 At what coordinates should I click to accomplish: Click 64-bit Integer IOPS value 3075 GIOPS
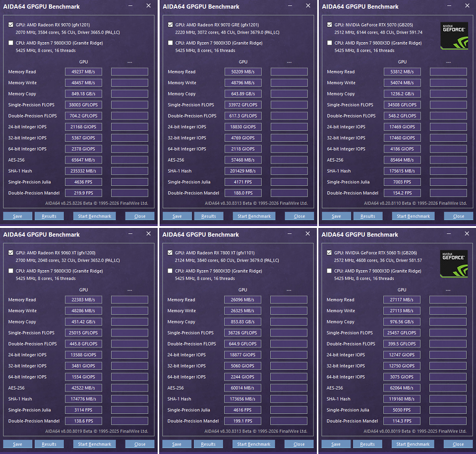(x=402, y=377)
